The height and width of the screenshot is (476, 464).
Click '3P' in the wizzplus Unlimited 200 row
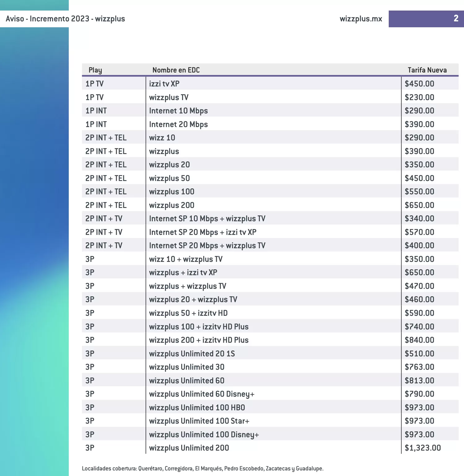[x=90, y=448]
